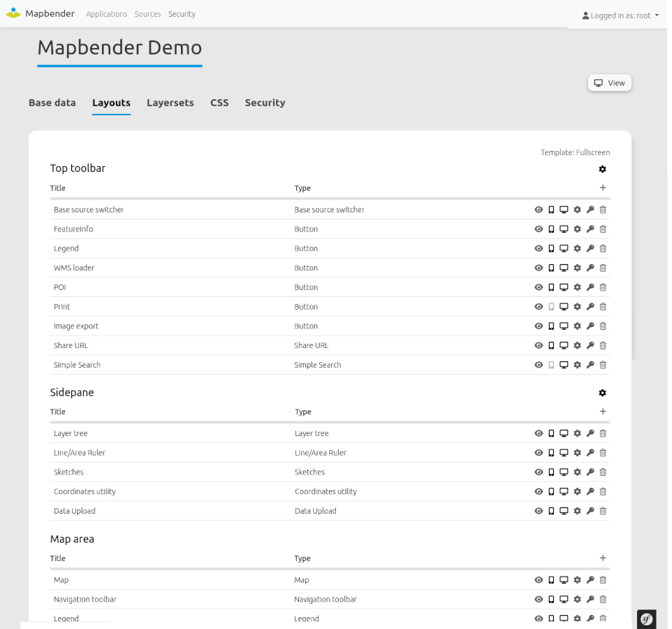Open security key for FeatureInfo row
672x629 pixels.
click(x=590, y=229)
